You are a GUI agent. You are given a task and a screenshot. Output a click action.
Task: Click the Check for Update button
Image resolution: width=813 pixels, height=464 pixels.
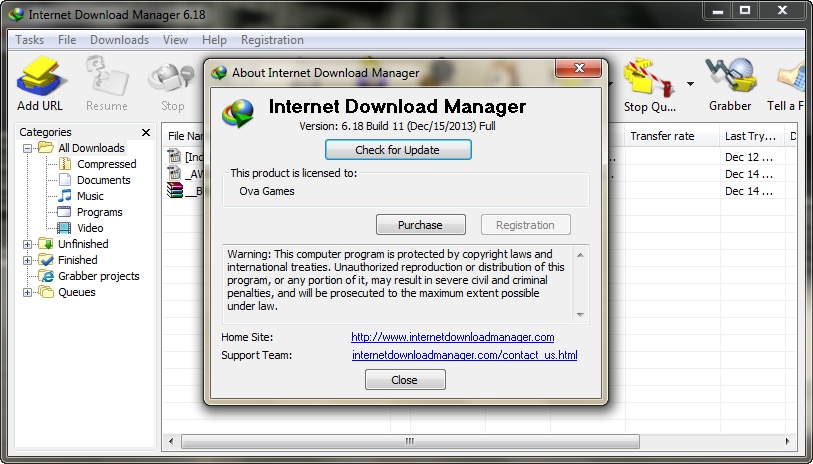(x=398, y=150)
